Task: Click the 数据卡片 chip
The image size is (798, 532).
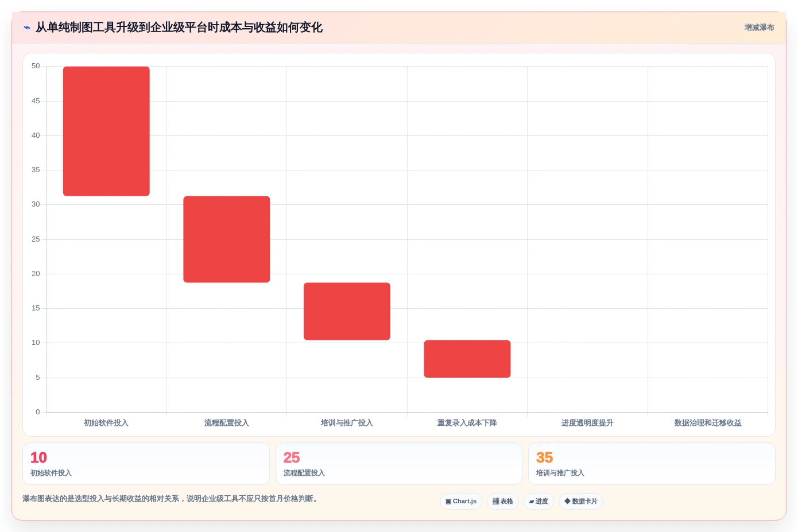Action: 581,501
